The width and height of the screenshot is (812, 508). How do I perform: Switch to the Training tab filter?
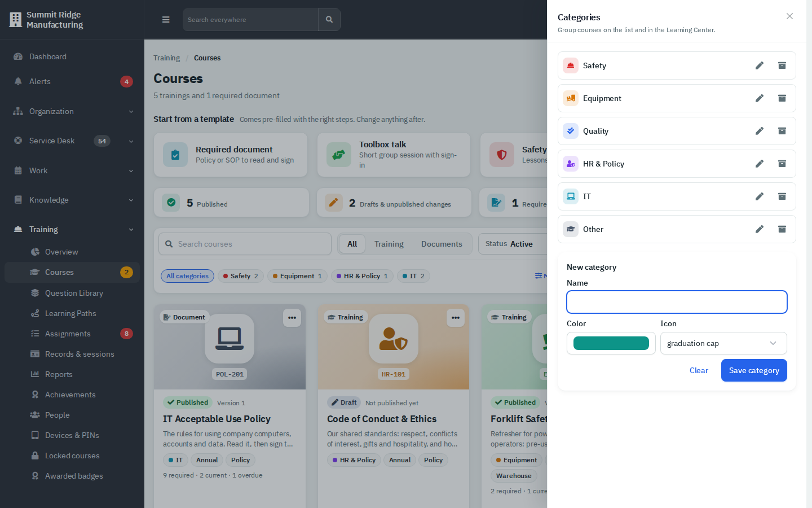point(389,244)
